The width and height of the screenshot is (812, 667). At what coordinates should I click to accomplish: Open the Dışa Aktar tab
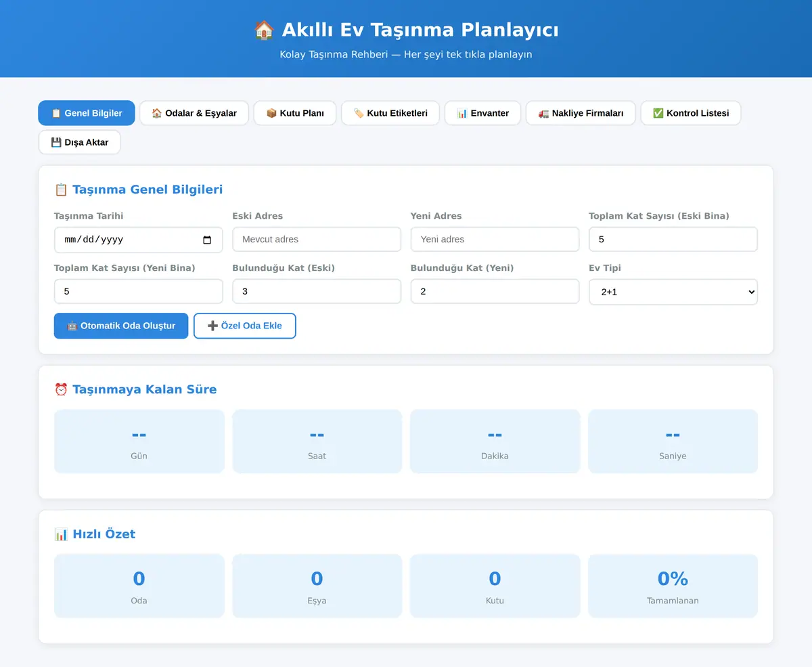pos(80,142)
